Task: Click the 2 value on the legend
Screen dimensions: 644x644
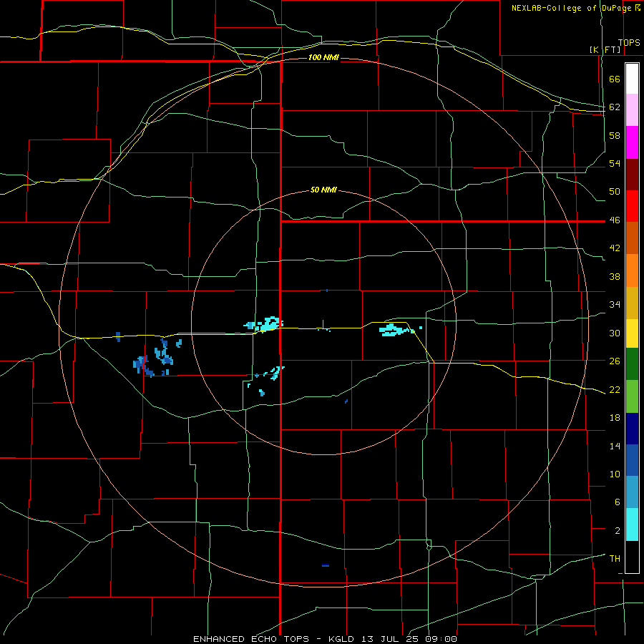Action: coord(618,531)
